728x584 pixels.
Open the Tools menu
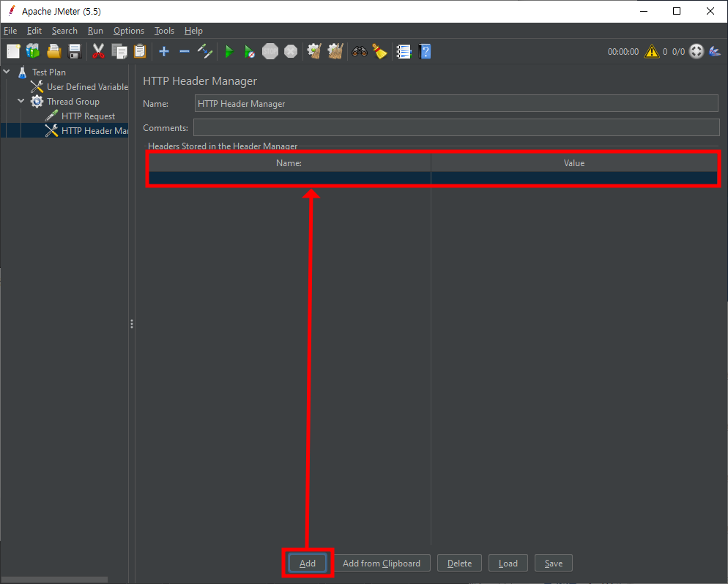(164, 31)
